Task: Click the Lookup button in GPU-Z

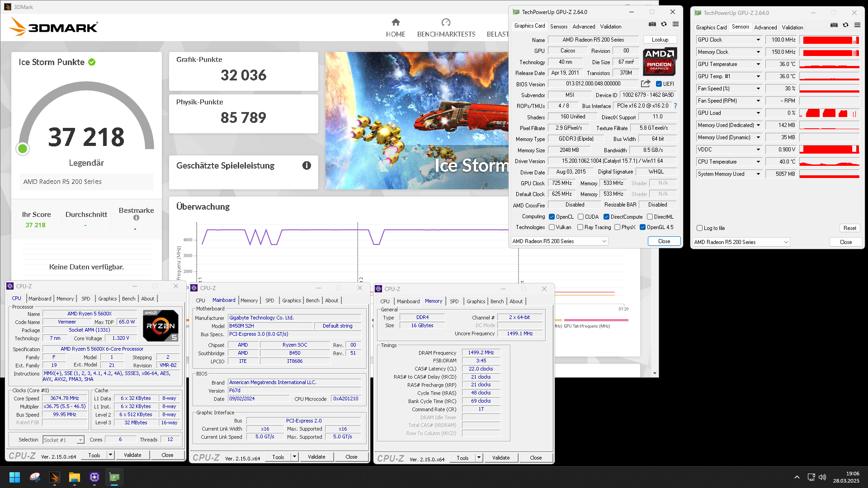Action: pos(660,40)
